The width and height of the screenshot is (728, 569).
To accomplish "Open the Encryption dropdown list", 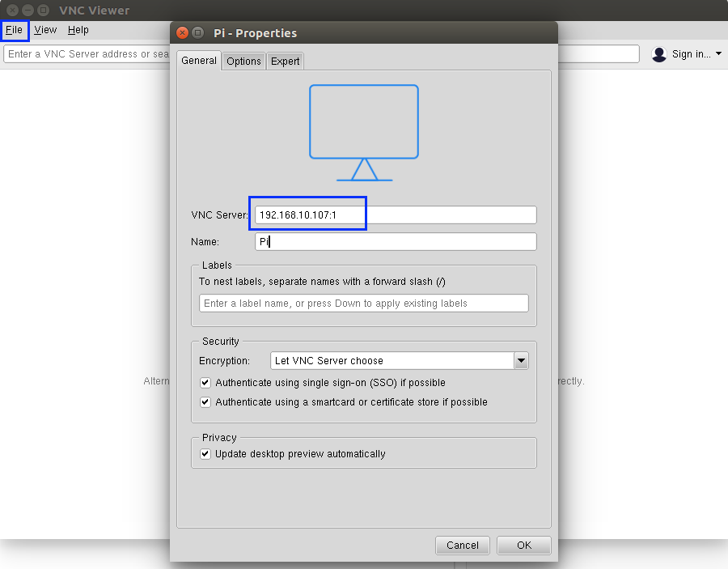I will 400,361.
